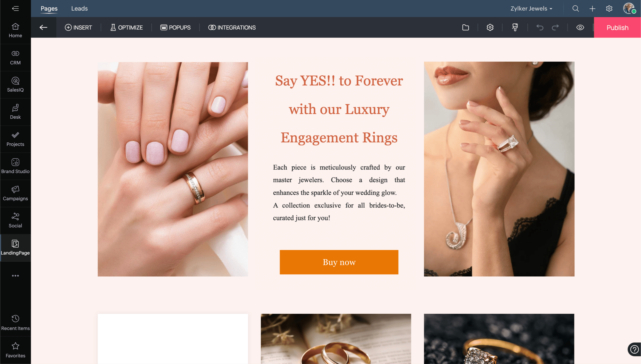Redo the last editor change
The image size is (641, 364).
pos(555,28)
